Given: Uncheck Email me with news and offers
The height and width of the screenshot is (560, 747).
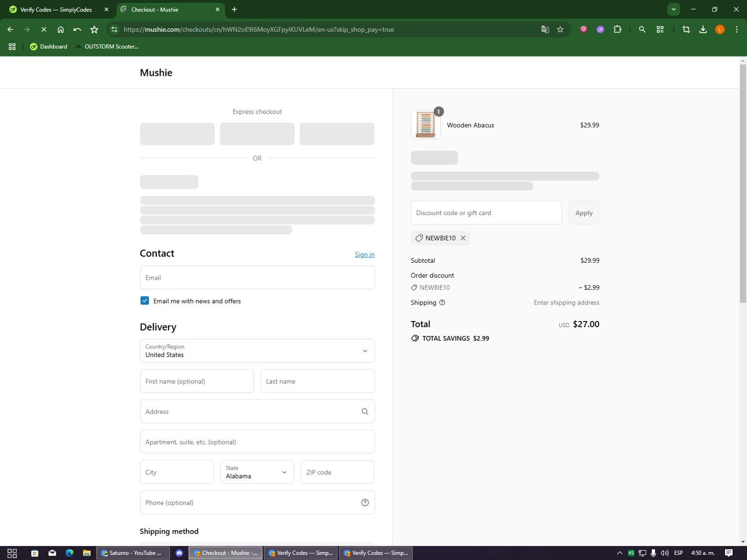Looking at the screenshot, I should point(144,301).
